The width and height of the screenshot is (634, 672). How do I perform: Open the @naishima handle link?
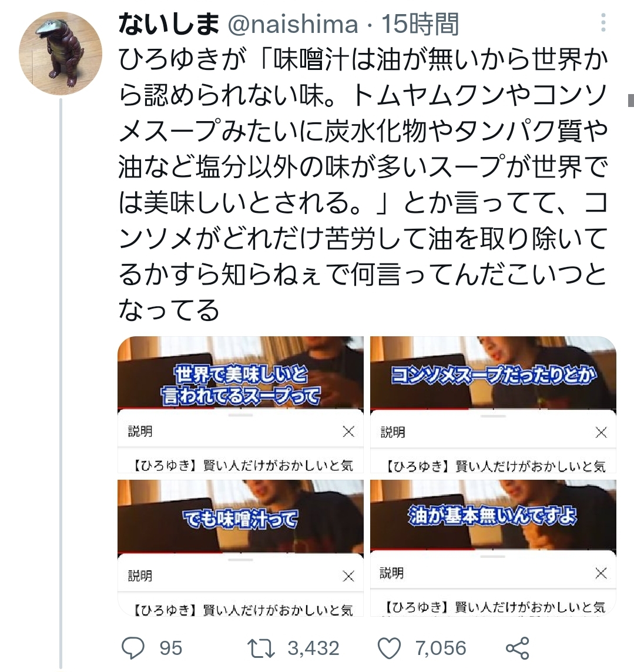293,24
